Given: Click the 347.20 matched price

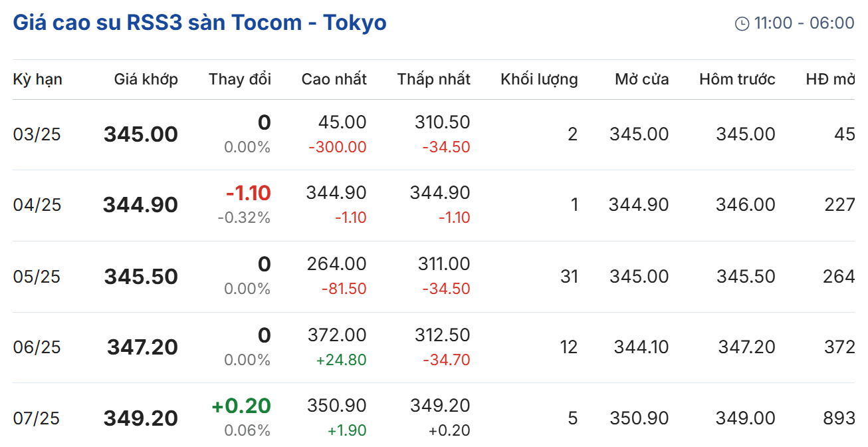Looking at the screenshot, I should coord(142,348).
